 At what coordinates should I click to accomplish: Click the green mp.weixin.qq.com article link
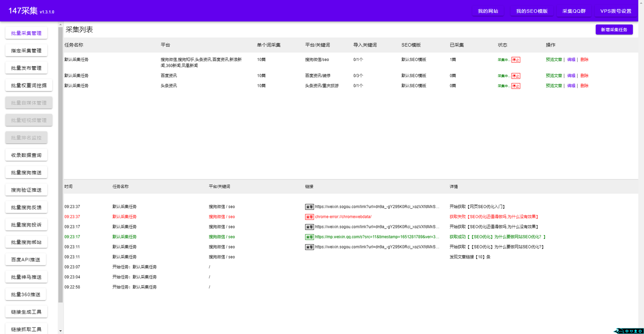pos(377,237)
